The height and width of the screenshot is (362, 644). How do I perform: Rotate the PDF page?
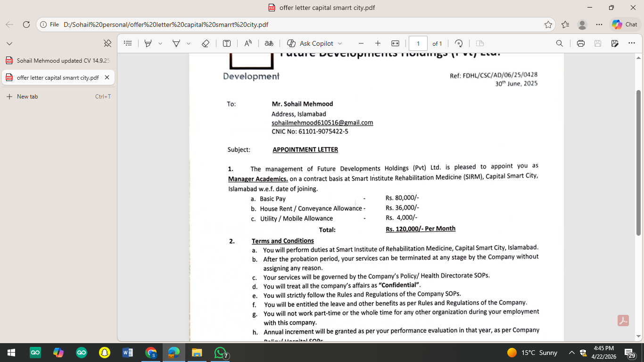pyautogui.click(x=459, y=43)
